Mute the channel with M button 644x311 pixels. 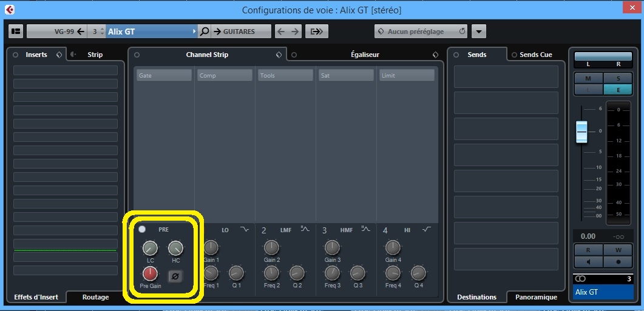[588, 78]
